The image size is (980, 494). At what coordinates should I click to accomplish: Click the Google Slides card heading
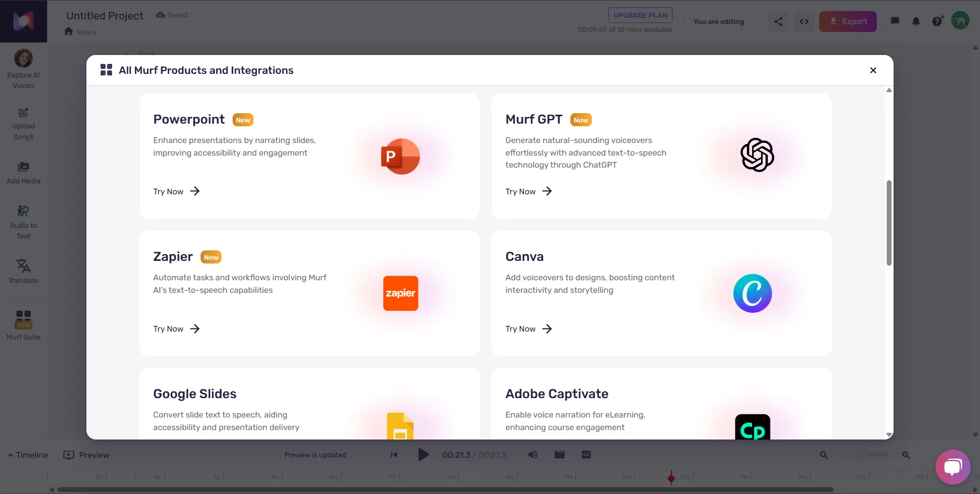(195, 394)
